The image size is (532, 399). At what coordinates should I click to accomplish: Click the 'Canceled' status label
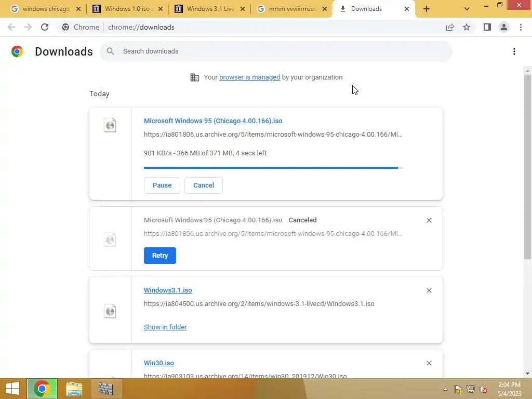303,220
